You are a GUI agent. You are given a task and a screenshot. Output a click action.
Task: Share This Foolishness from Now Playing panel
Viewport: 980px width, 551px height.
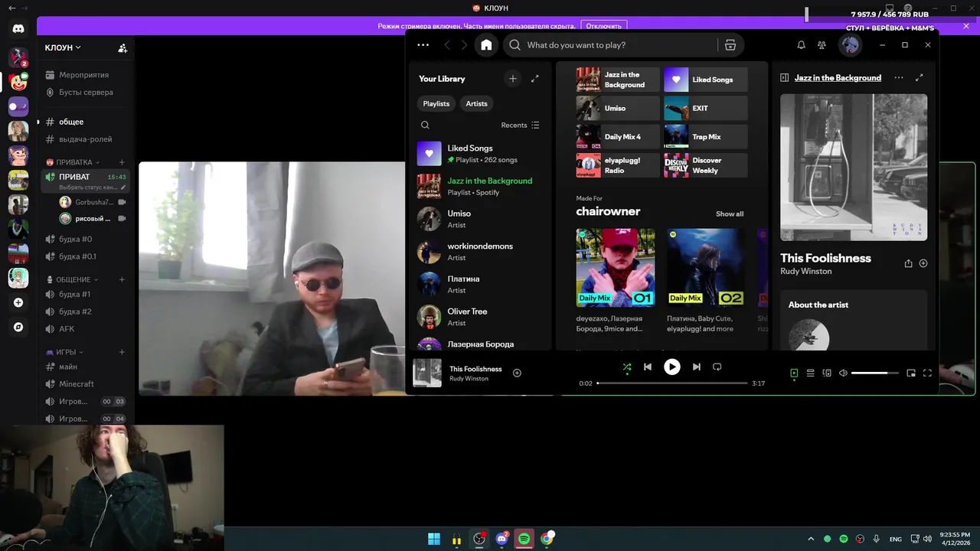(908, 263)
